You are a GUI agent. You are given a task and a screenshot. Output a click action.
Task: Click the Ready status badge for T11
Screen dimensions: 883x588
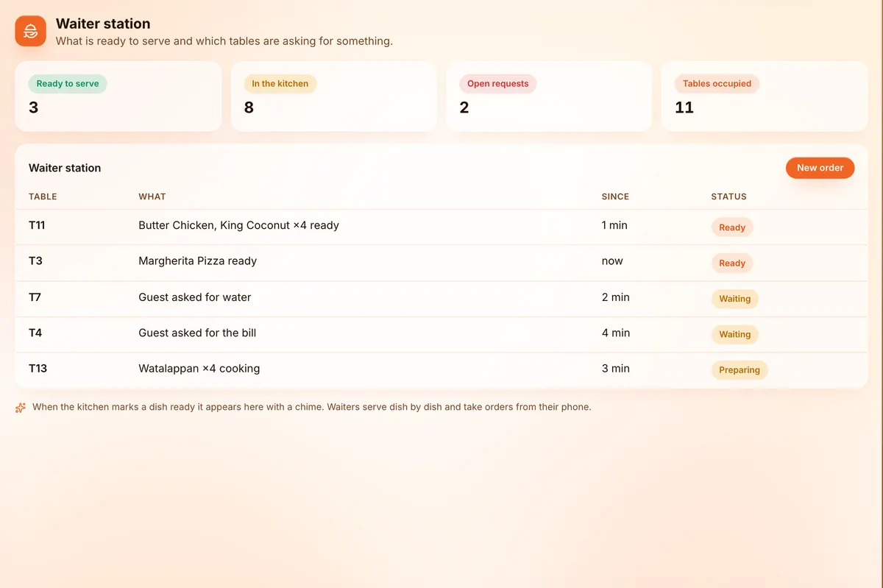(x=732, y=227)
